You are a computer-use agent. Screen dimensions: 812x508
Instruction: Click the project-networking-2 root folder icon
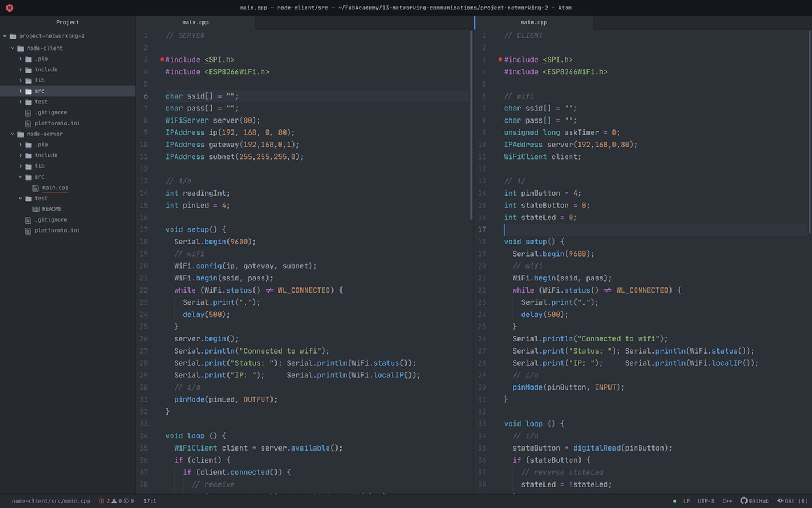pyautogui.click(x=13, y=36)
